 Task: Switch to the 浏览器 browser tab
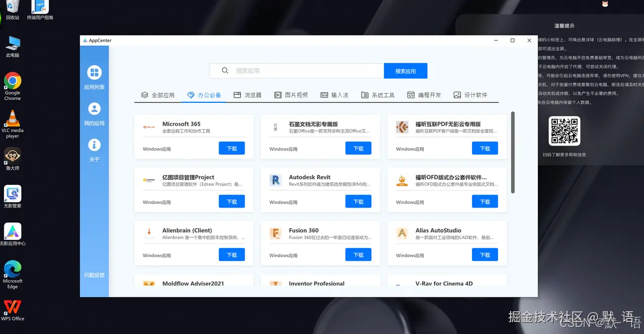pos(247,95)
